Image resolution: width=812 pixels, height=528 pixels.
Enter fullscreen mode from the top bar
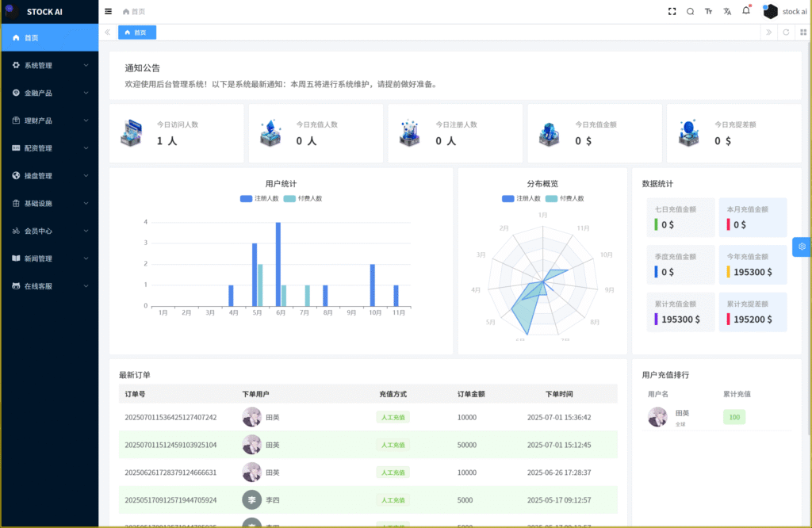[x=672, y=12]
